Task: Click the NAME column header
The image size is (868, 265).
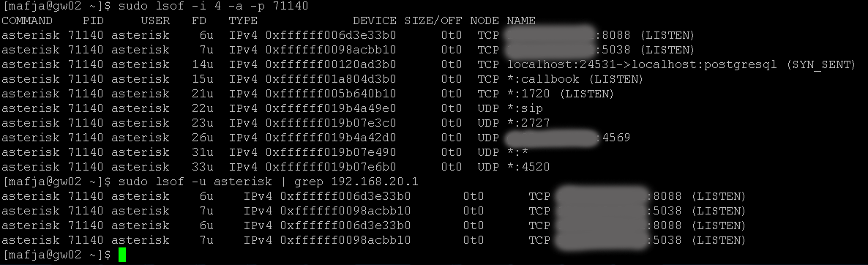Action: coord(520,20)
